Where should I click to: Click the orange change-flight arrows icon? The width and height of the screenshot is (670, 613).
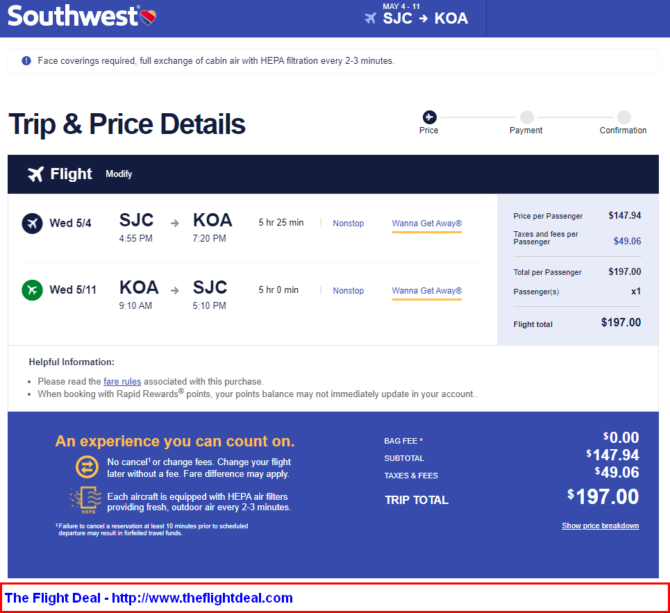(x=87, y=466)
